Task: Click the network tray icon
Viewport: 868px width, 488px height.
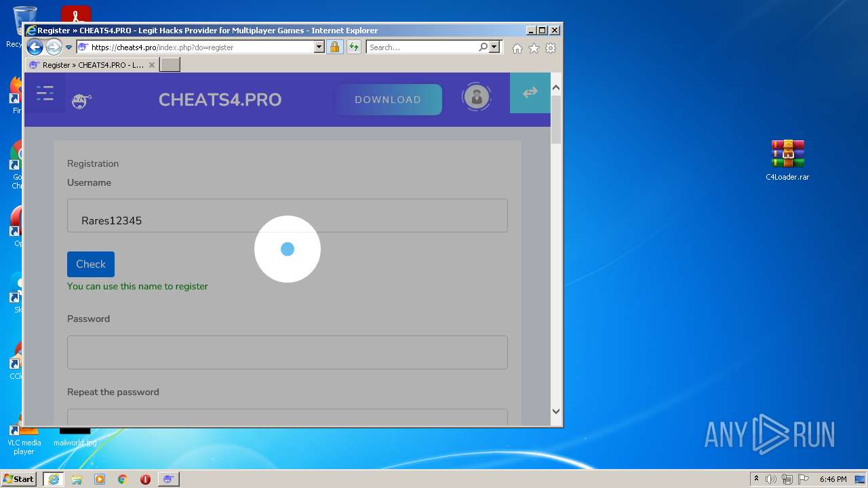Action: (787, 479)
